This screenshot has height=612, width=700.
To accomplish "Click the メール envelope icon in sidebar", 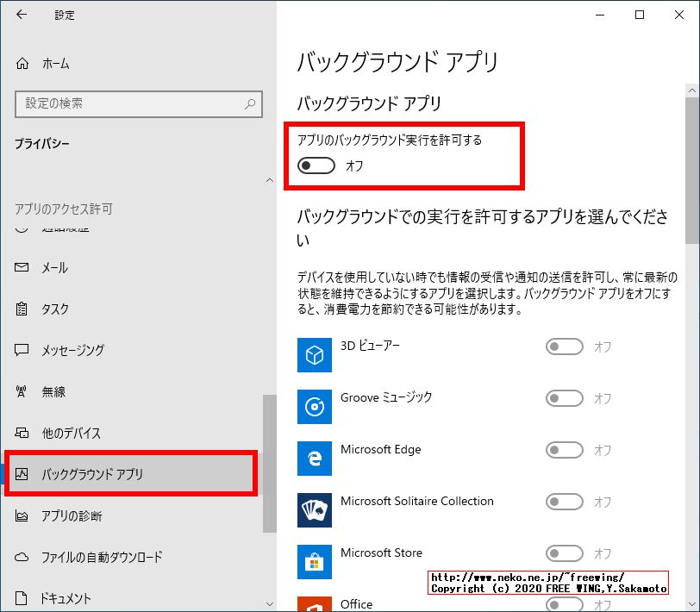I will click(x=21, y=267).
